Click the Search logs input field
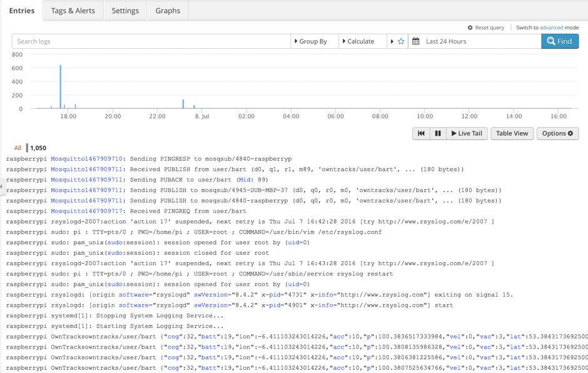 tap(150, 41)
